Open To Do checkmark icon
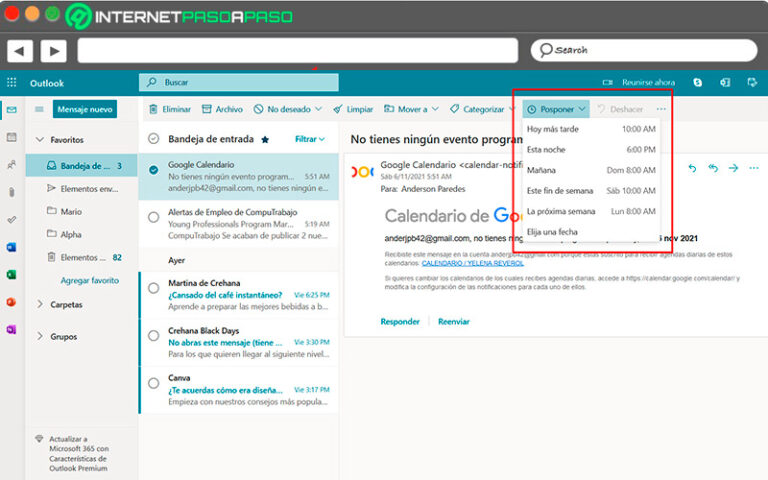Viewport: 768px width, 480px height. pyautogui.click(x=12, y=220)
